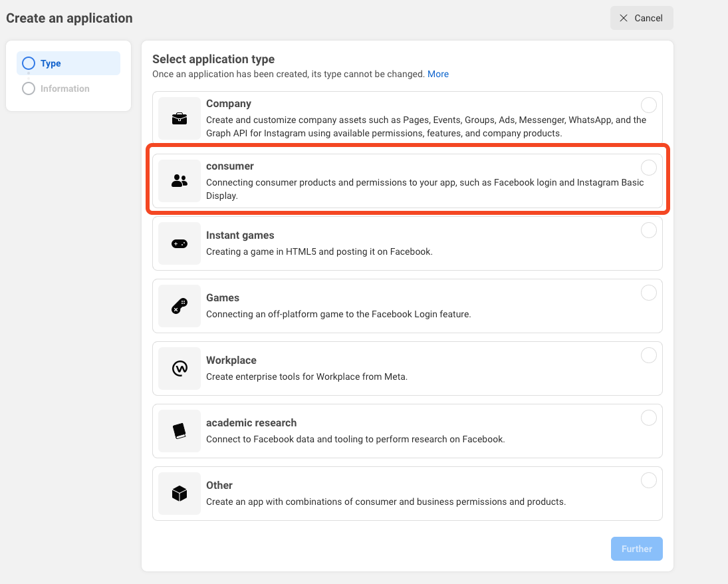The image size is (728, 584).
Task: Click the Further button
Action: pos(636,549)
